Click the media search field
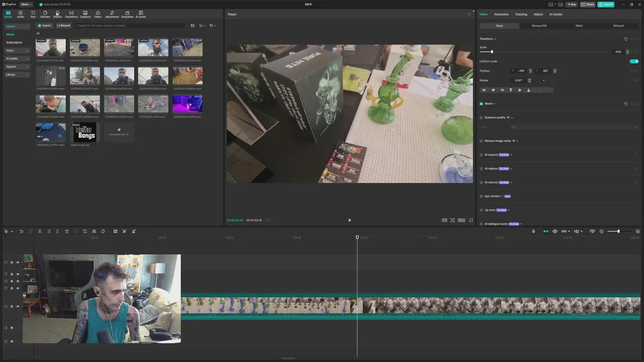Viewport: 644px width, 362px height. point(131,26)
